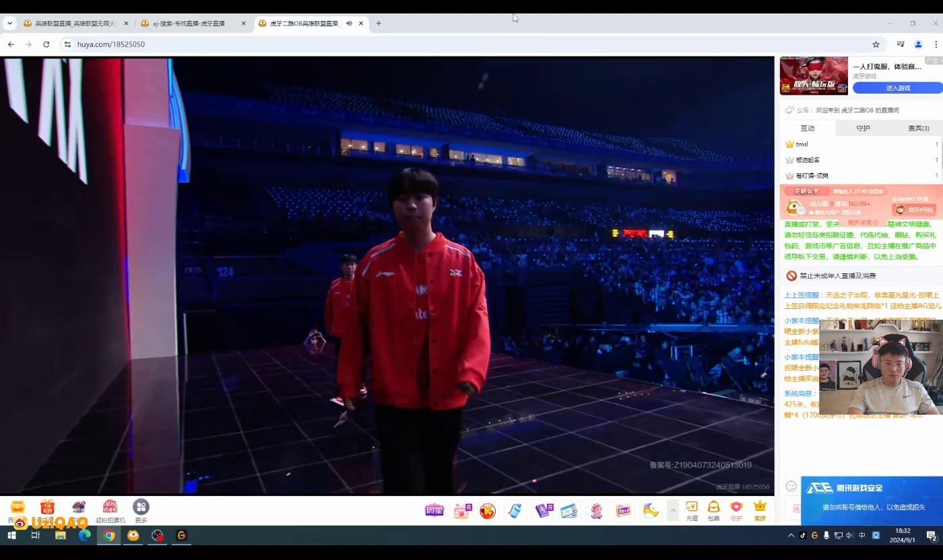Switch to the 守护 tab
The height and width of the screenshot is (560, 943).
point(863,128)
